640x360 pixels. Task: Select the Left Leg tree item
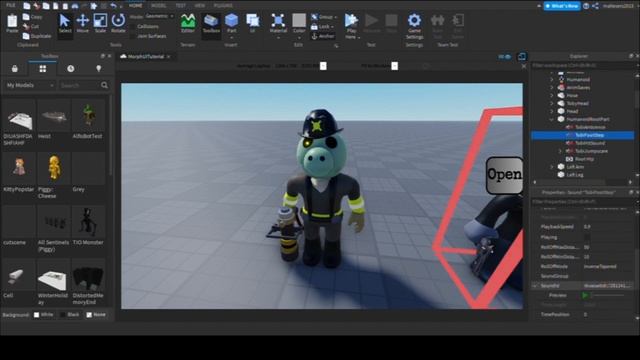(x=574, y=175)
